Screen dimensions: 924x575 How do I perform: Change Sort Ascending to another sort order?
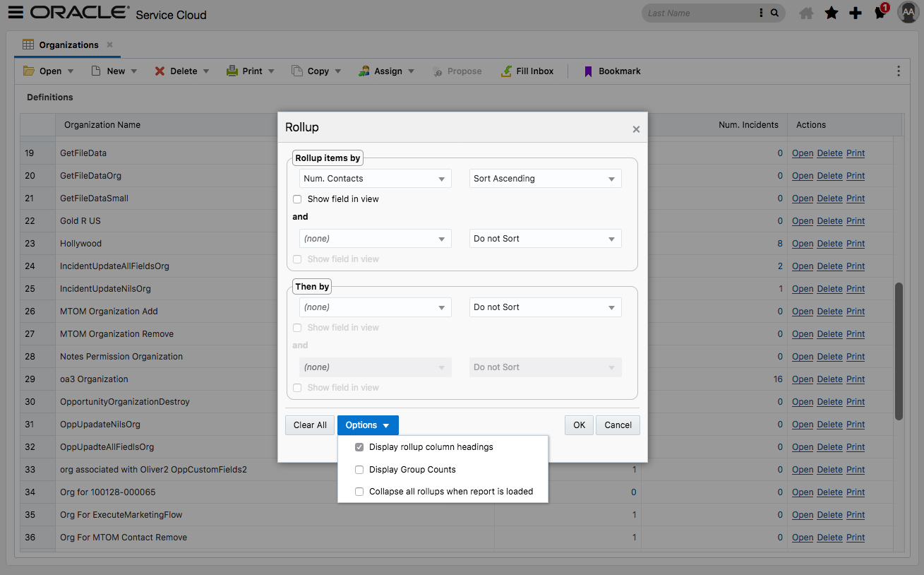[545, 178]
